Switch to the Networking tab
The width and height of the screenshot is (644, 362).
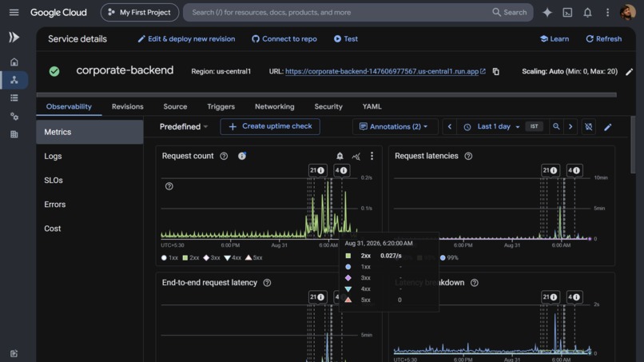(x=274, y=106)
